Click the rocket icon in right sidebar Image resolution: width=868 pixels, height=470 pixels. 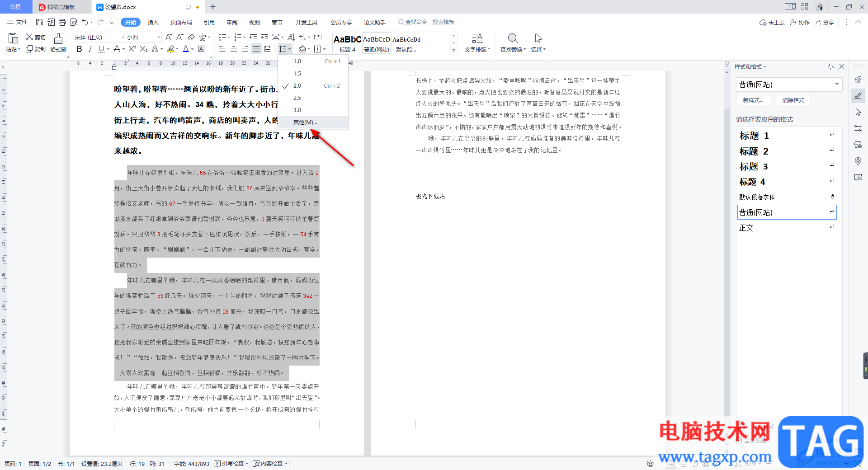click(x=858, y=80)
